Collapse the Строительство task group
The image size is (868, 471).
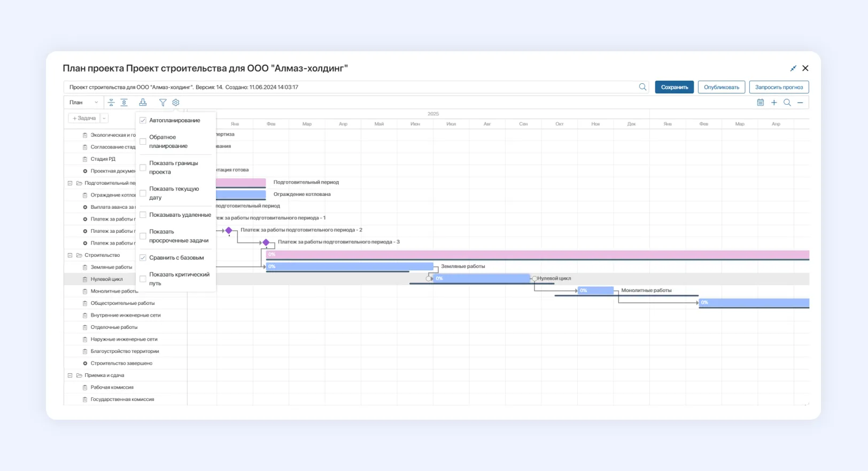70,255
